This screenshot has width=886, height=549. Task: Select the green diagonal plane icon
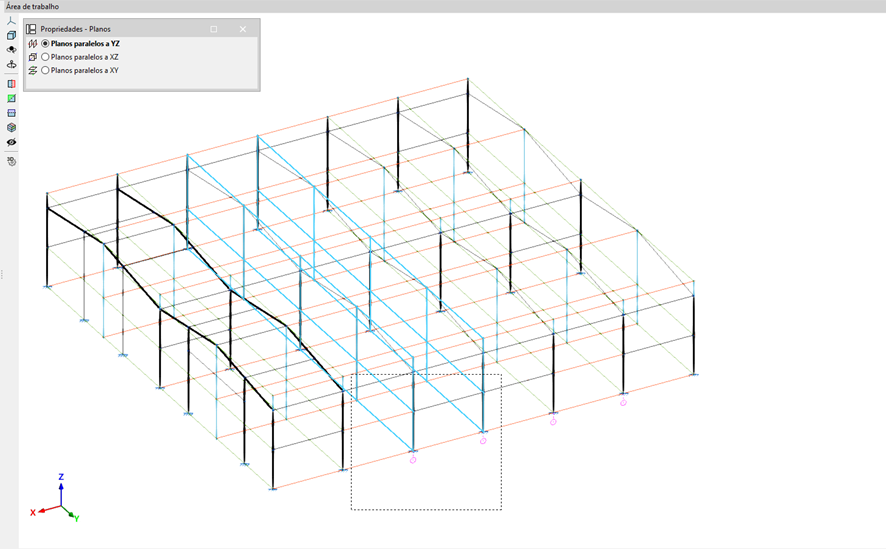pyautogui.click(x=11, y=98)
